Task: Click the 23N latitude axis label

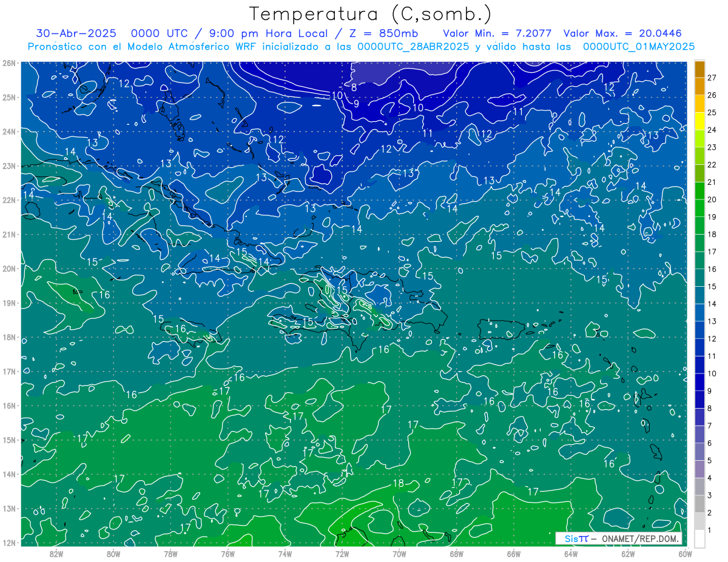Action: click(x=9, y=166)
